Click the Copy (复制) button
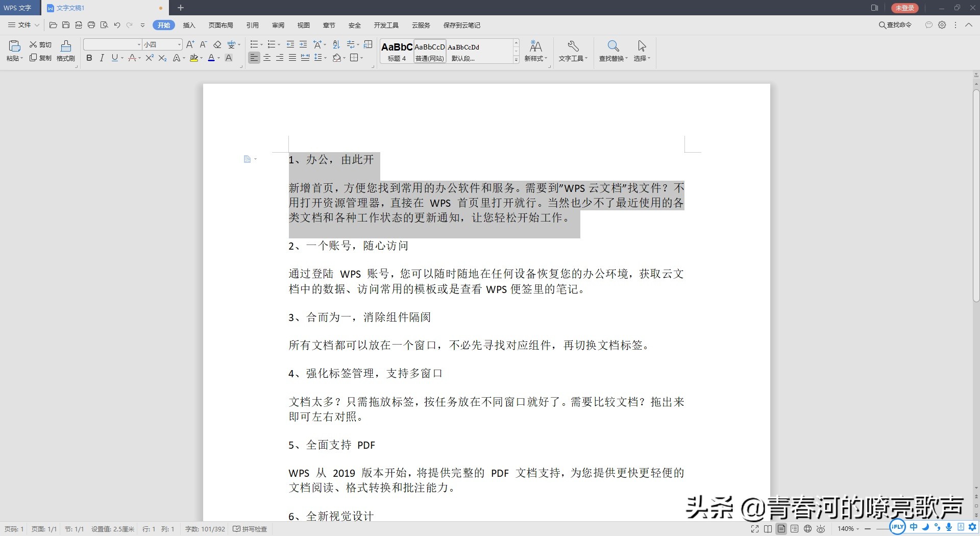The image size is (980, 536). point(40,58)
